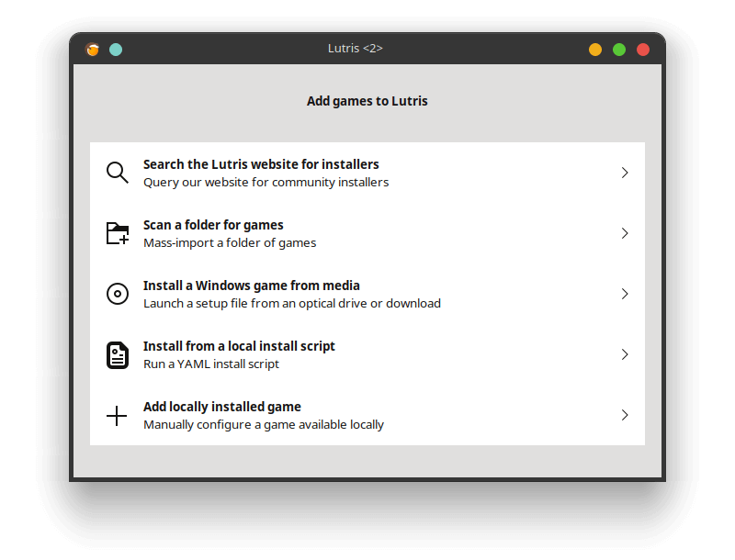The height and width of the screenshot is (560, 735).
Task: Click the magnifying glass search icon
Action: click(118, 173)
